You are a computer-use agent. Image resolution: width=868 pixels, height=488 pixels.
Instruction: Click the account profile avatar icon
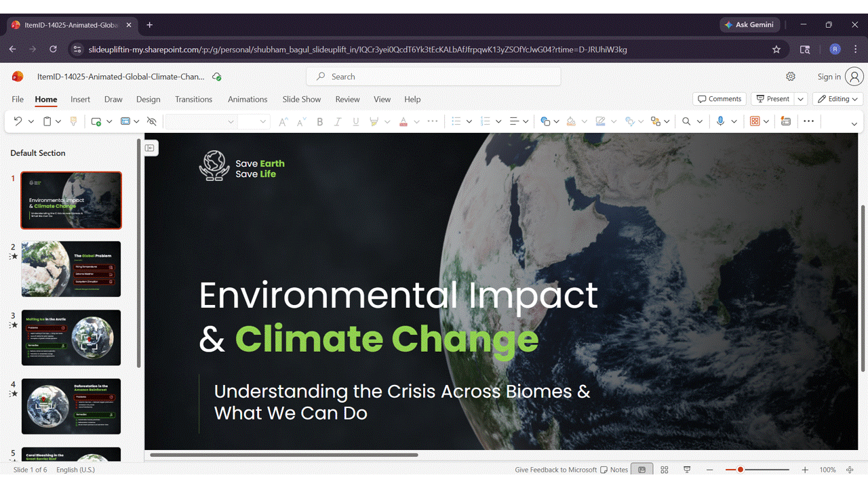(x=854, y=77)
